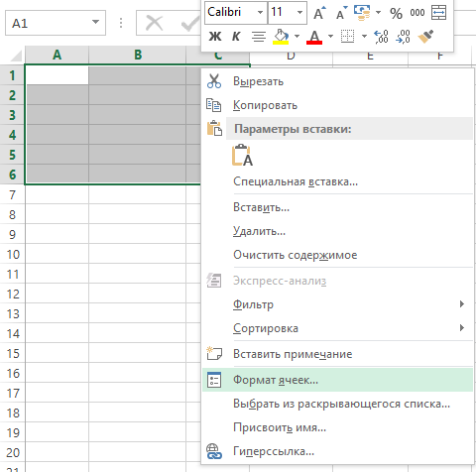Click the center alignment button
The height and width of the screenshot is (472, 476).
point(259,37)
